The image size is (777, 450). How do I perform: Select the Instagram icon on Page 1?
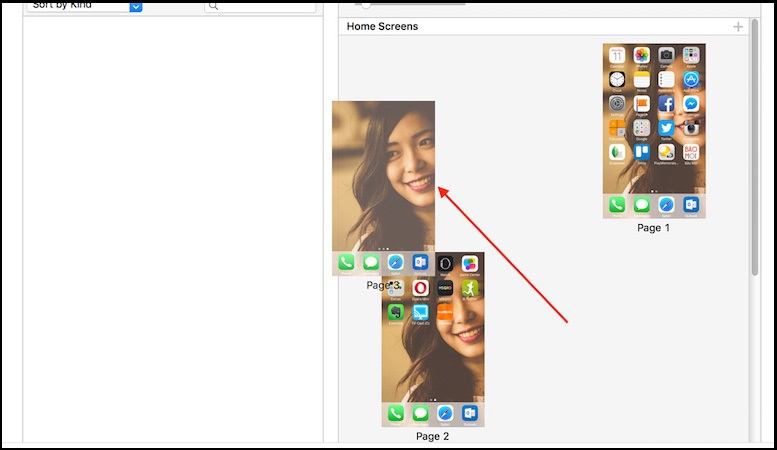691,128
